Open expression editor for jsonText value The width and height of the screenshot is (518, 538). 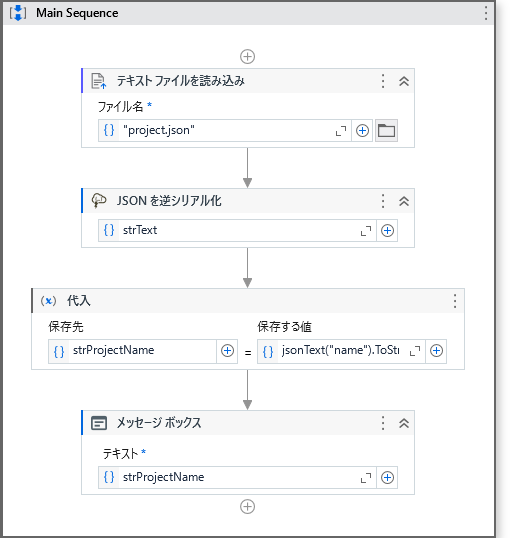(415, 351)
